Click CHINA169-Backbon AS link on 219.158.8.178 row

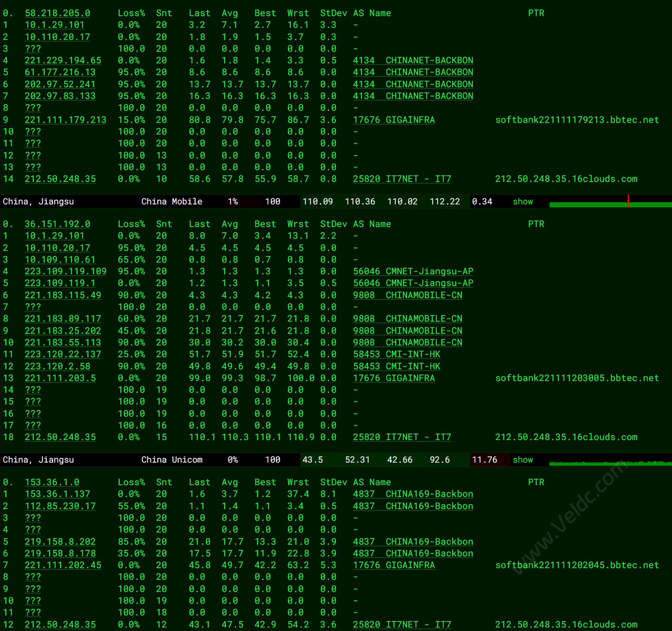(413, 554)
